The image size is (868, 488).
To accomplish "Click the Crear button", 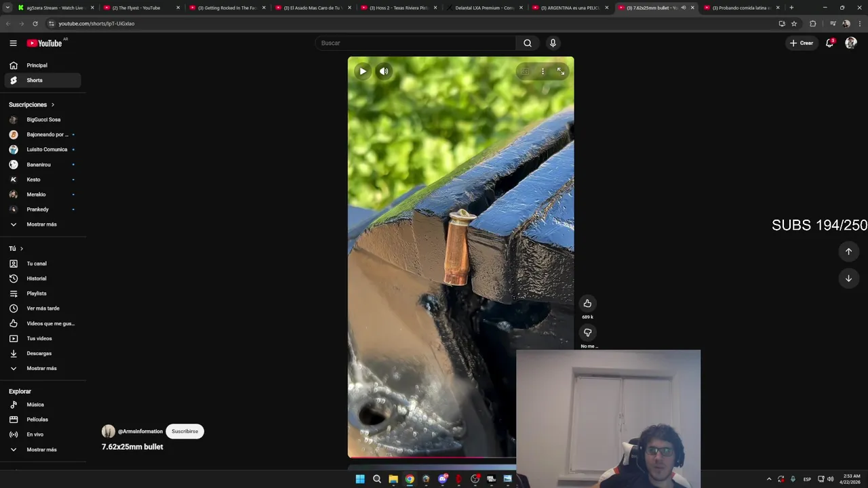I will pos(801,43).
